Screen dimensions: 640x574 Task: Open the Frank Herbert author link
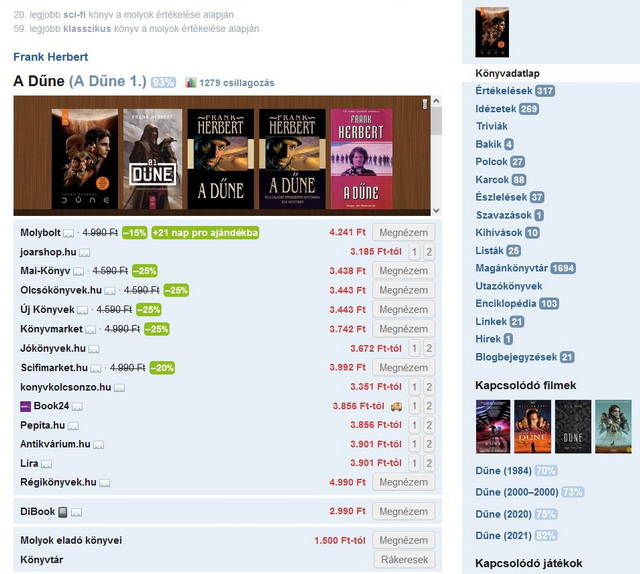(x=51, y=57)
